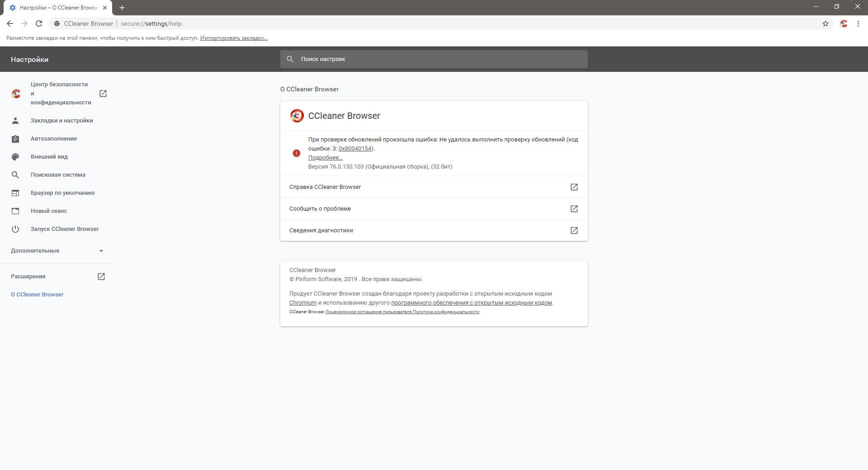
Task: Click the external link icon for Справка CCleaner Browser
Action: (x=574, y=187)
